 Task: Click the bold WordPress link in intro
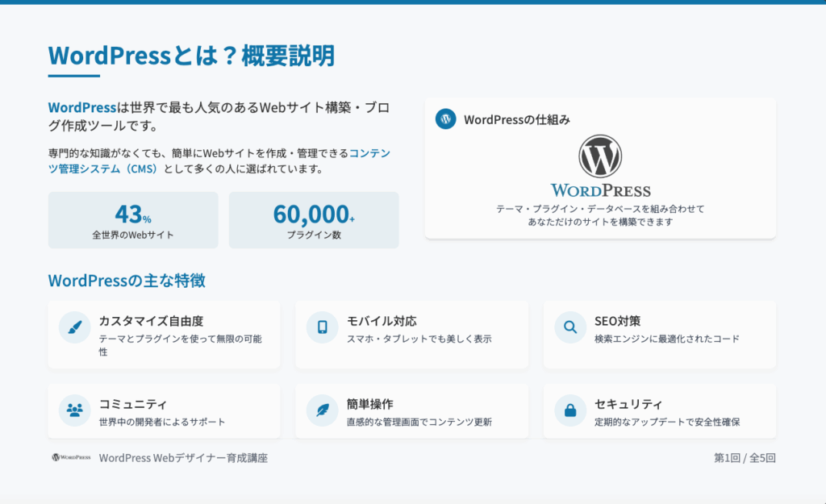click(81, 107)
